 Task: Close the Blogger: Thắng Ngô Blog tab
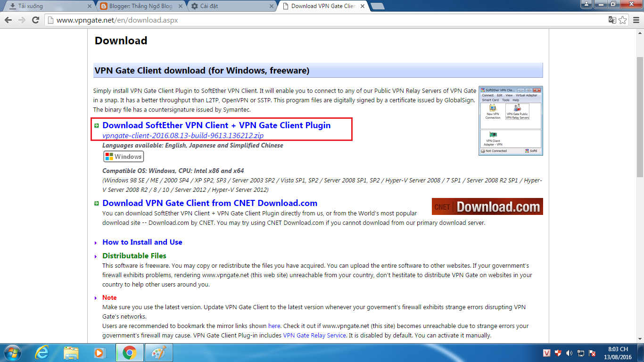(x=180, y=6)
